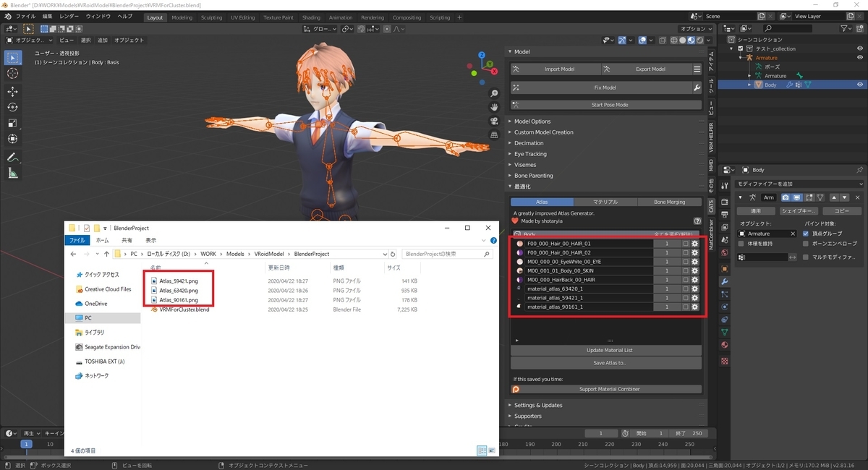Viewport: 868px width, 470px height.
Task: Enable the マルチモディファイア checkbox
Action: click(807, 257)
